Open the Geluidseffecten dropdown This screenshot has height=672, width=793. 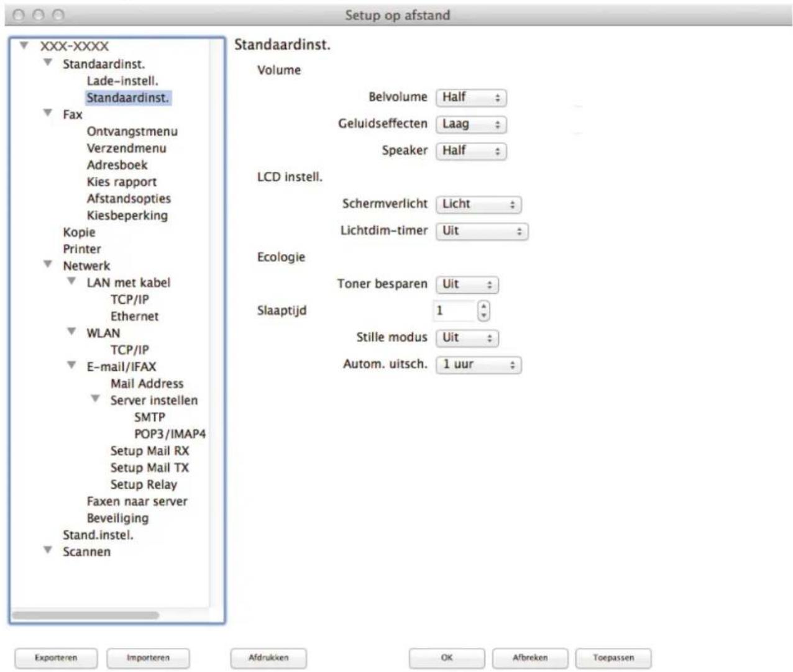(471, 124)
